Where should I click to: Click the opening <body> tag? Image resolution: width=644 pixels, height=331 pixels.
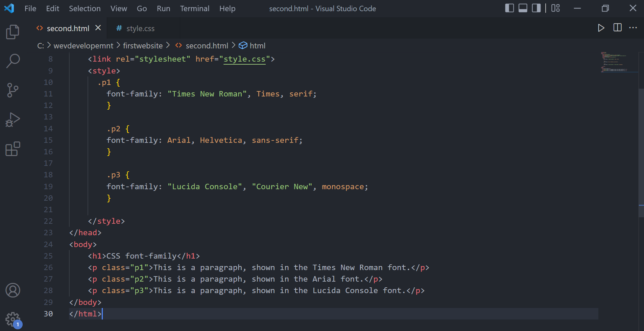[83, 244]
